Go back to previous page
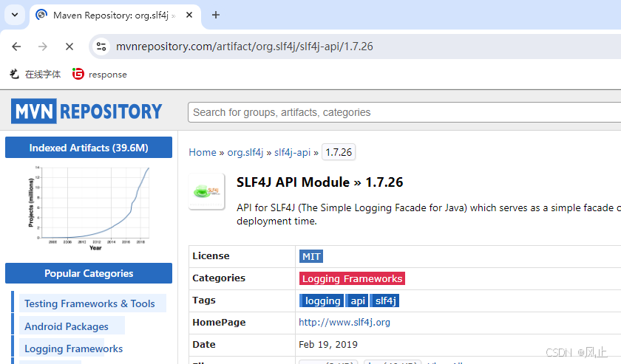 click(16, 47)
